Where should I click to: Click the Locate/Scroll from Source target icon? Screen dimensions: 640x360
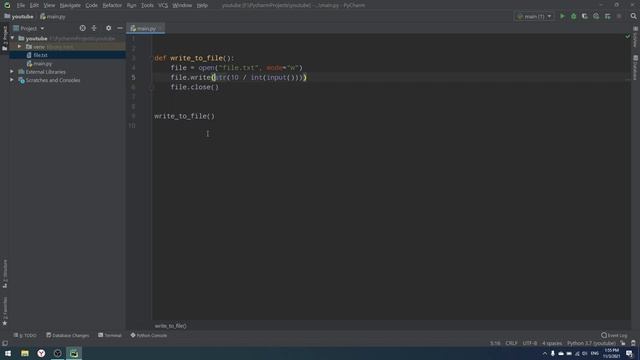click(83, 28)
